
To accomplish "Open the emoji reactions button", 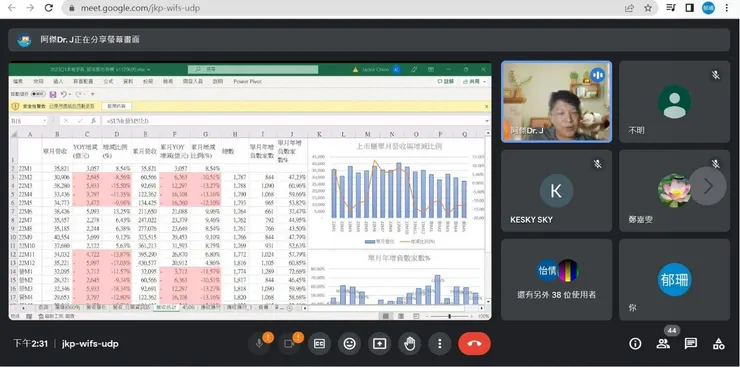I will tap(350, 344).
